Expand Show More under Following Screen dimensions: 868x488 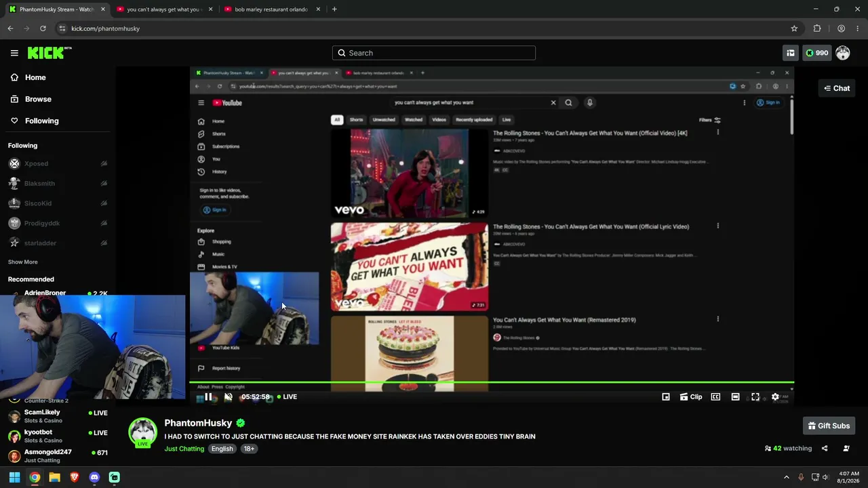(23, 262)
